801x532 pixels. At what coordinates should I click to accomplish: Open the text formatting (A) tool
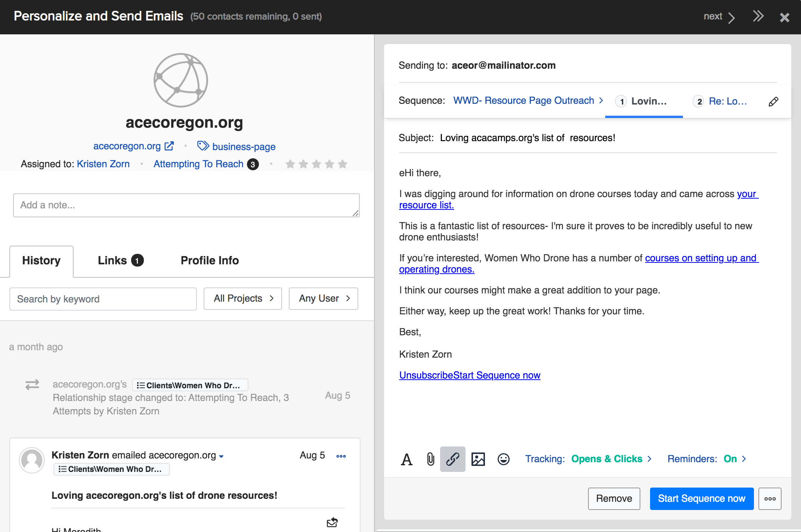click(406, 459)
